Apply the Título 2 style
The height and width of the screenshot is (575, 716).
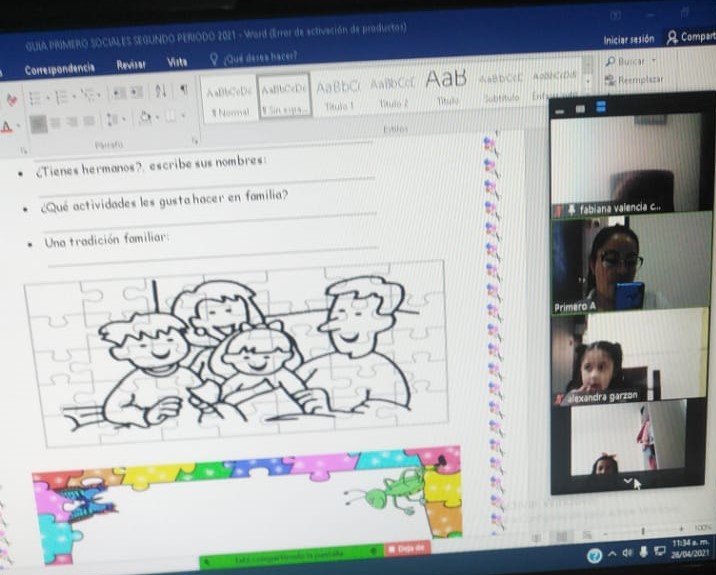click(x=393, y=92)
